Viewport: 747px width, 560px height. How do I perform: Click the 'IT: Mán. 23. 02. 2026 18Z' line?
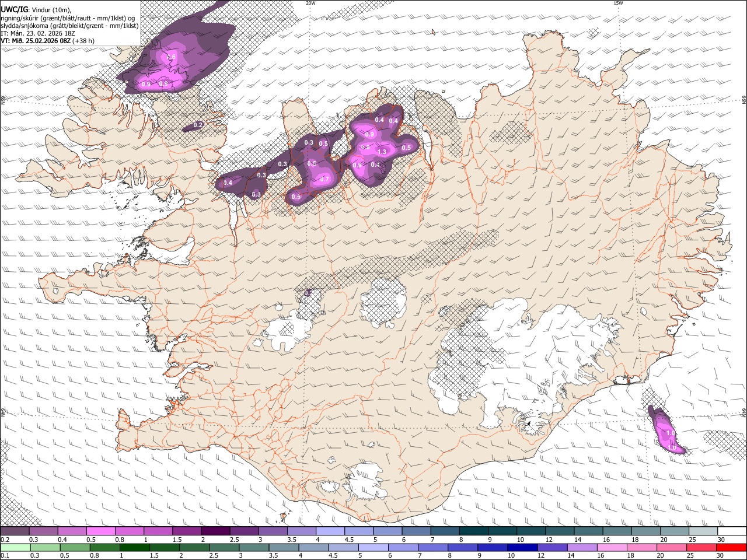38,33
